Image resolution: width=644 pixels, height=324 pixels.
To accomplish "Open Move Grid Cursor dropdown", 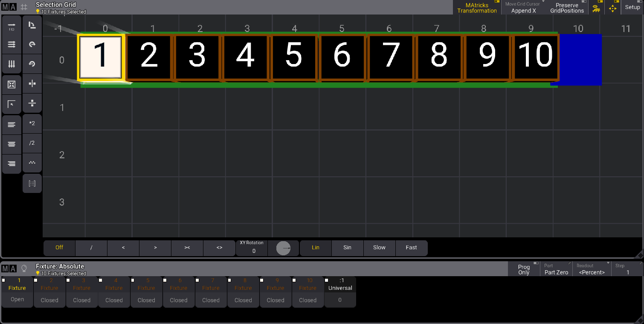I will pos(523,8).
